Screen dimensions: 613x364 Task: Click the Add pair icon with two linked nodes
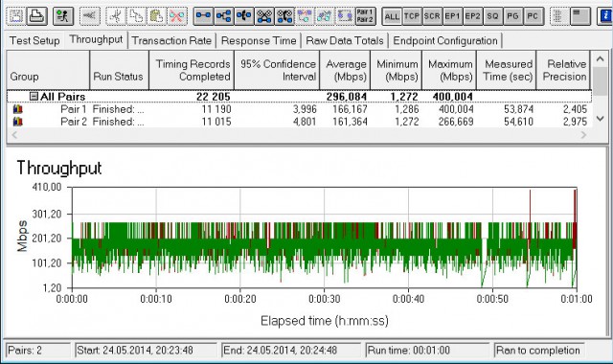click(x=203, y=16)
